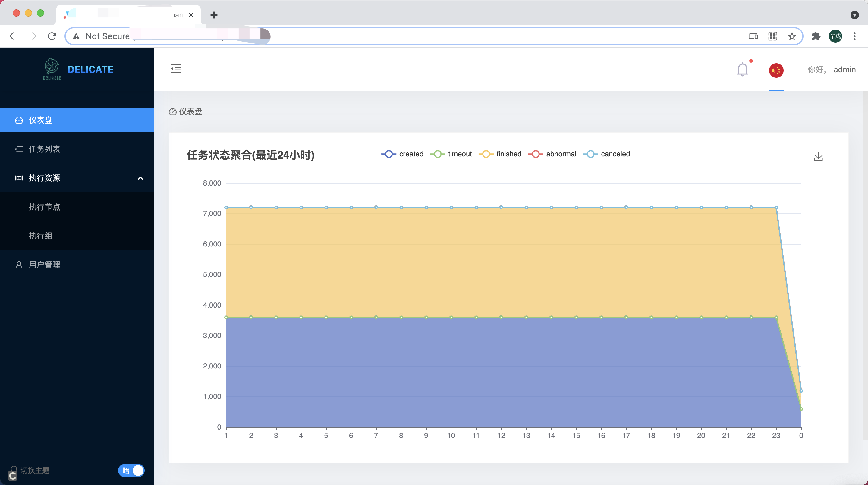Image resolution: width=868 pixels, height=485 pixels.
Task: Download chart via save-image icon
Action: pyautogui.click(x=818, y=156)
